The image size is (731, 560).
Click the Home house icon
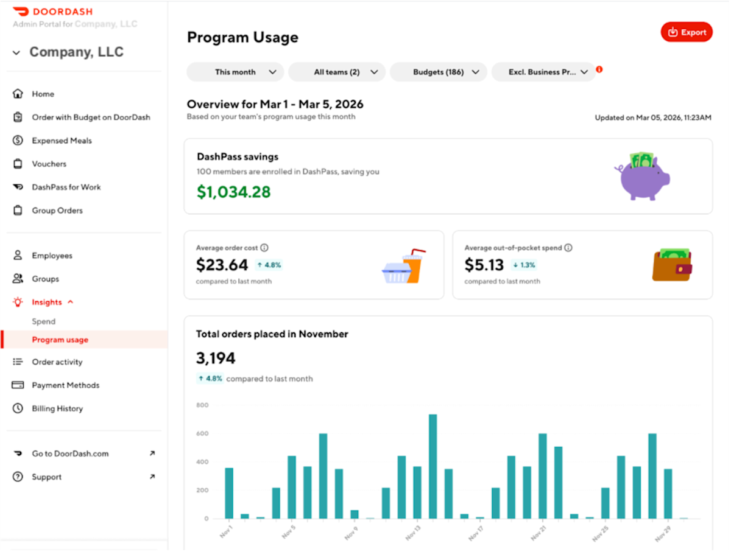coord(18,94)
